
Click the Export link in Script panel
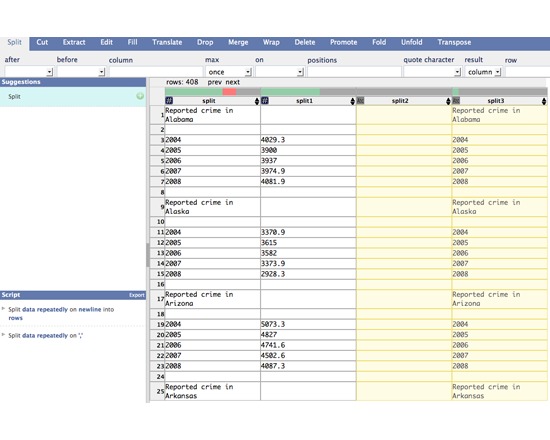tap(136, 295)
